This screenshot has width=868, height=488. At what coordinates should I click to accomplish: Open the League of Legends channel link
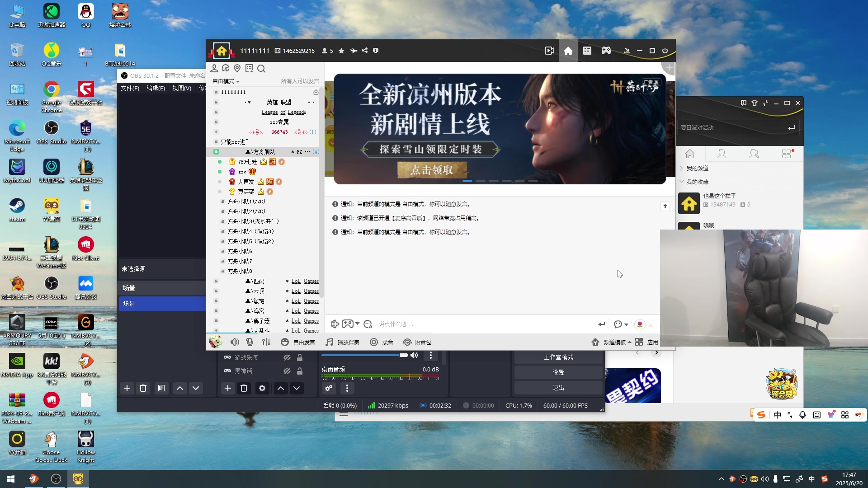click(x=284, y=112)
